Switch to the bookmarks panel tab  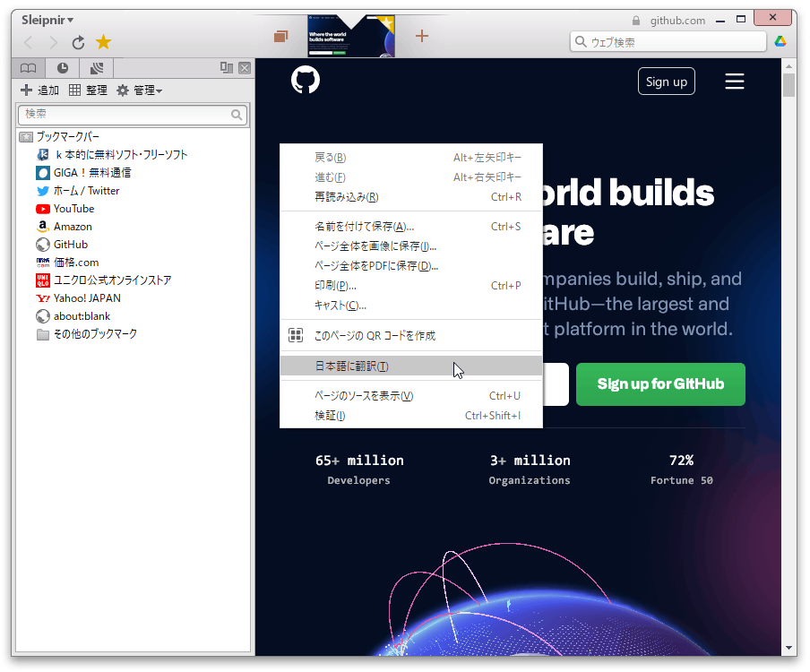28,68
